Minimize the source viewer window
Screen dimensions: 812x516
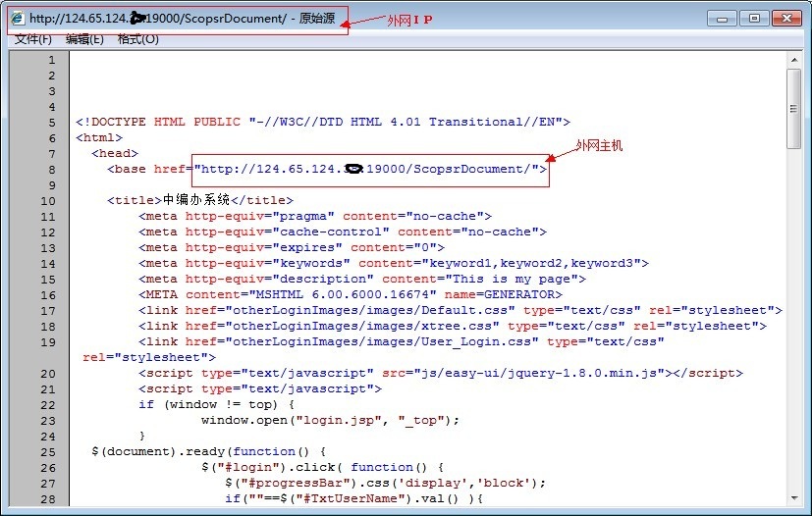pyautogui.click(x=722, y=19)
